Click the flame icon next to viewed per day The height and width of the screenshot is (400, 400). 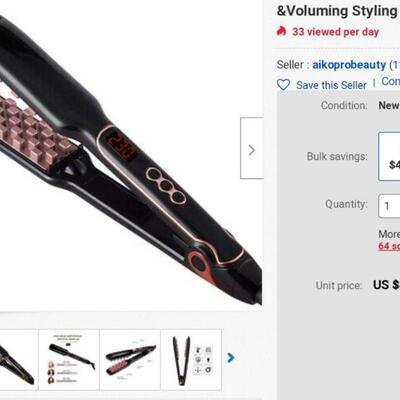[x=281, y=31]
